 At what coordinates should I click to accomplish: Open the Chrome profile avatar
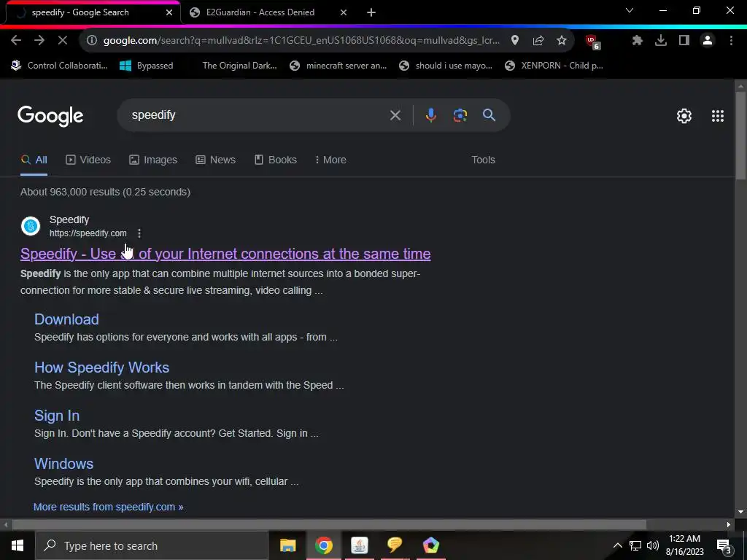click(x=708, y=41)
